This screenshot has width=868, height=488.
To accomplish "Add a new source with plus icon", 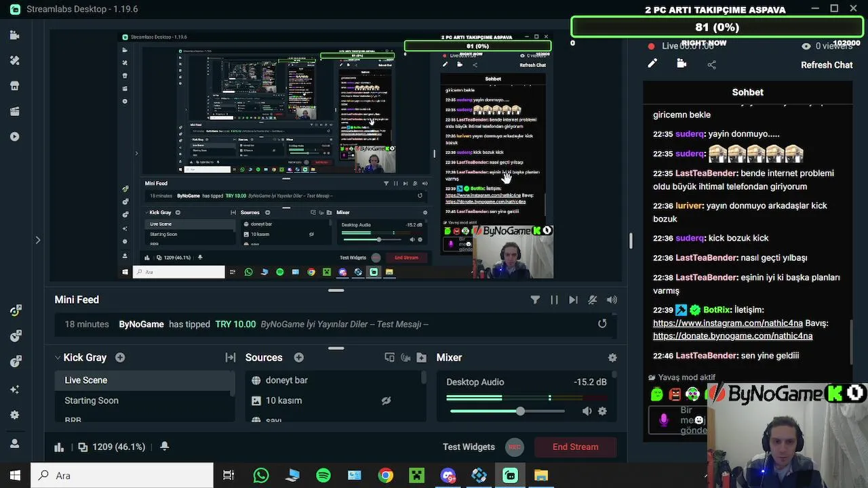I will (298, 357).
